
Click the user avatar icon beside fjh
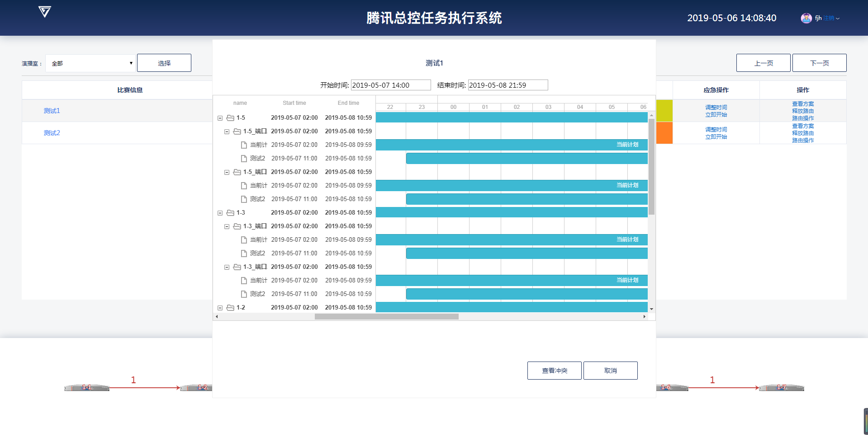pos(806,18)
